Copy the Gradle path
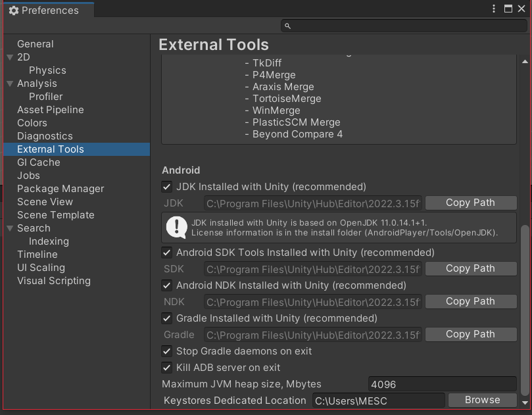Image resolution: width=532 pixels, height=415 pixels. [x=470, y=334]
